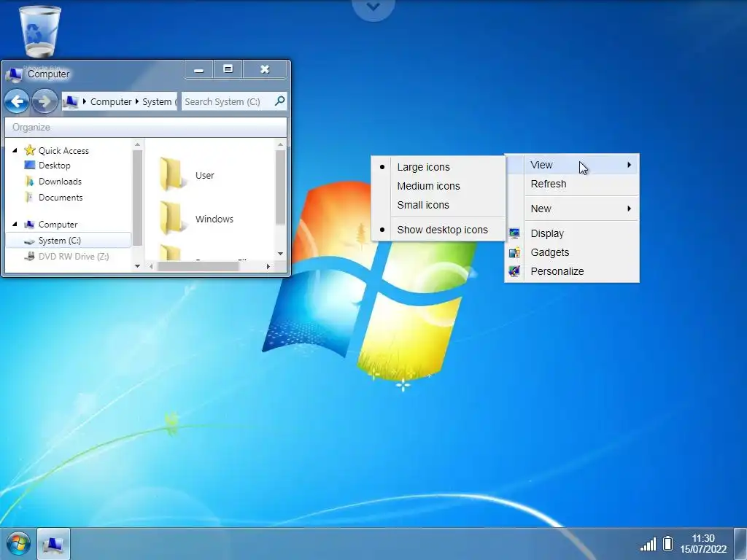Go back in Computer window
747x560 pixels.
[x=17, y=101]
